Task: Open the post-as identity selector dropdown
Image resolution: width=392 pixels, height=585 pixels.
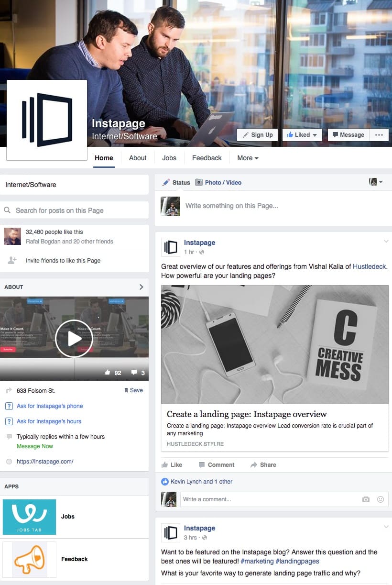Action: tap(376, 182)
